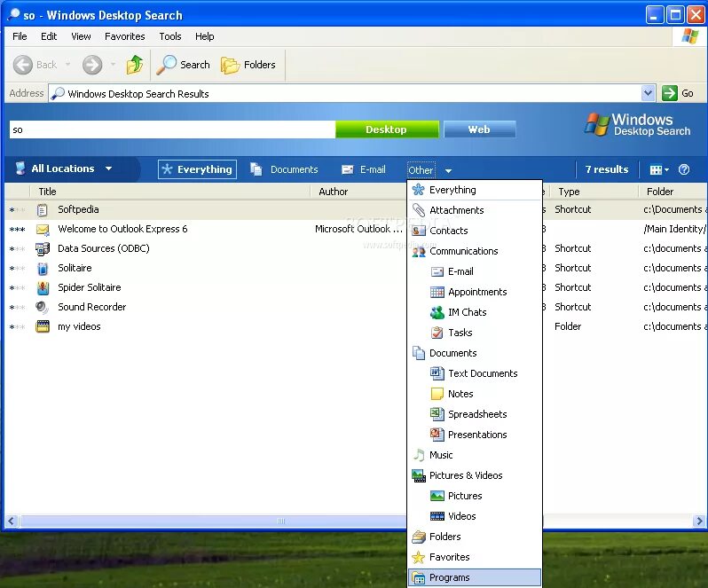This screenshot has width=708, height=588.
Task: Select Pictures & Videos entry
Action: click(475, 475)
